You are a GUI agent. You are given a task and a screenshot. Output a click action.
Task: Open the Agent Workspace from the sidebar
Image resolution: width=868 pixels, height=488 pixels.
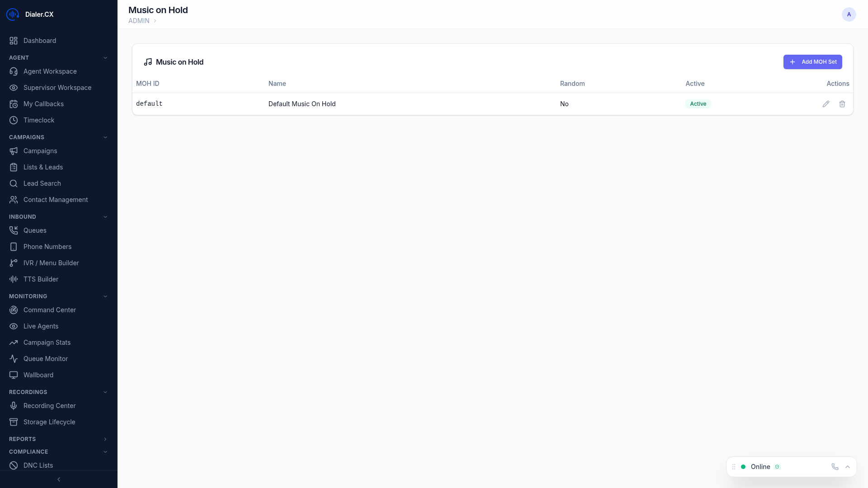(50, 71)
